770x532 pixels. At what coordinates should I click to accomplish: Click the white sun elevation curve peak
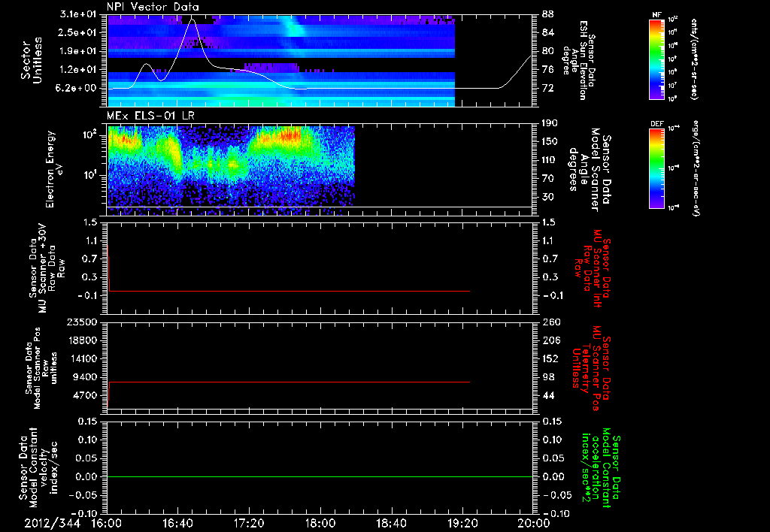point(192,20)
